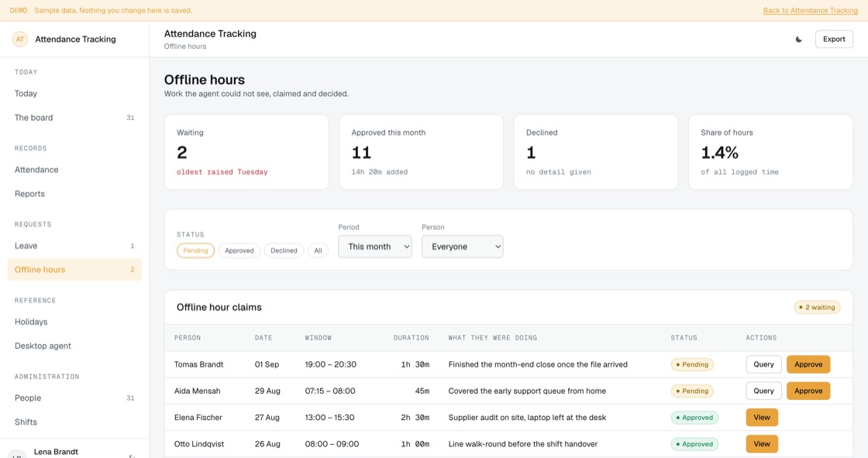Follow the Back to Attendance Tracking link
868x458 pixels.
[810, 11]
